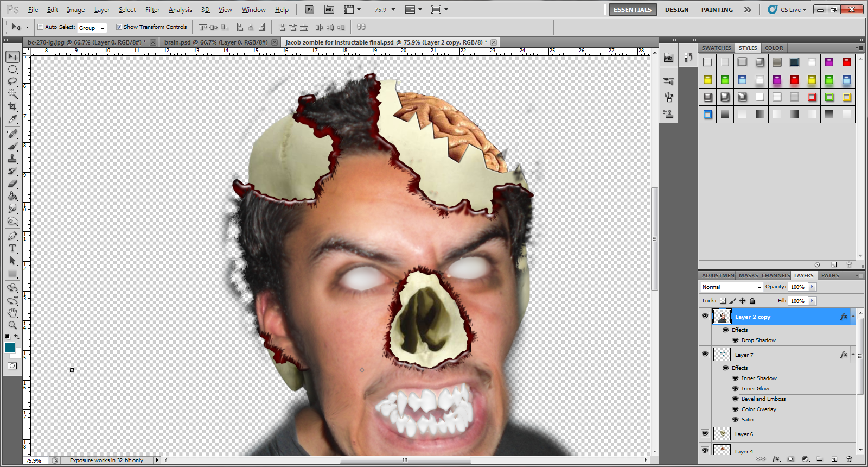Add a layer mask button
This screenshot has height=467, width=868.
pyautogui.click(x=790, y=459)
